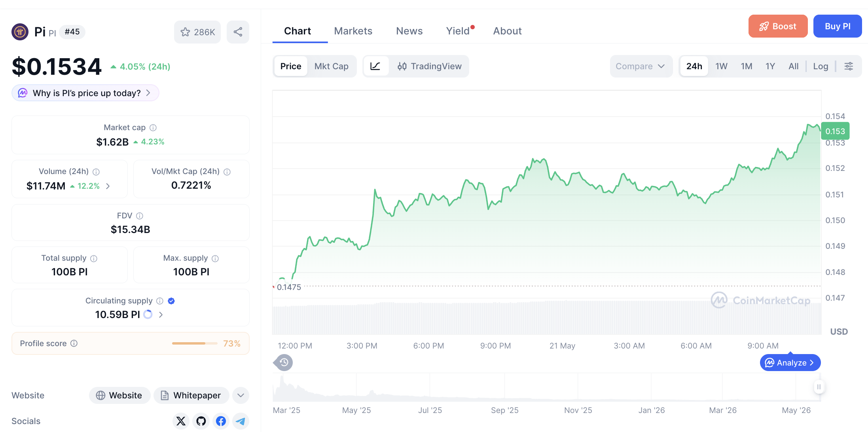Click the verified badge beside Circulating supply
The height and width of the screenshot is (432, 868).
click(x=171, y=301)
